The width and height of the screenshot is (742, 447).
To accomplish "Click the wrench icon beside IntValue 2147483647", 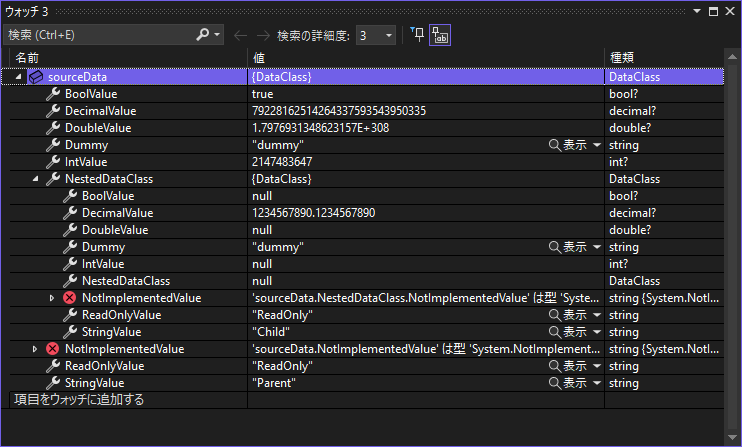I will (53, 162).
